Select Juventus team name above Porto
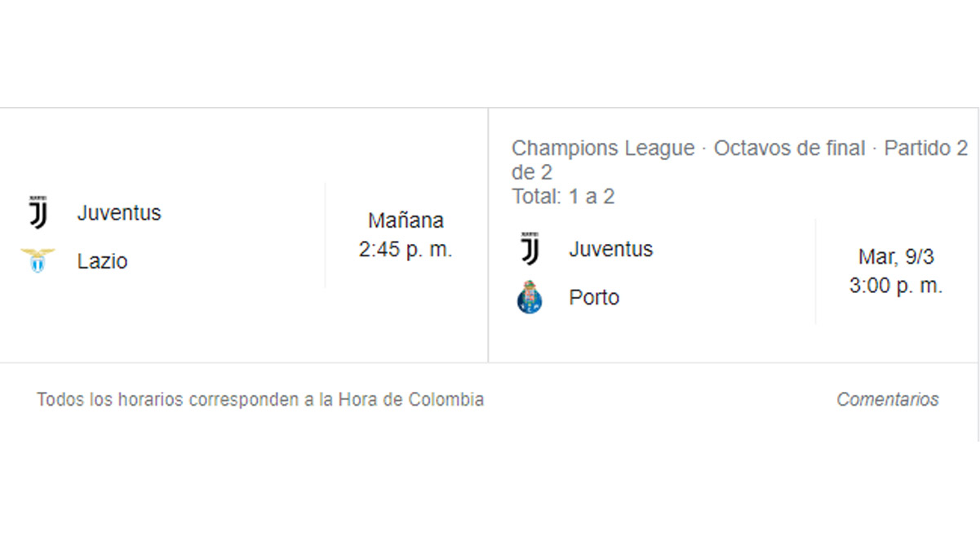Screen dimensions: 980x551 pos(610,249)
